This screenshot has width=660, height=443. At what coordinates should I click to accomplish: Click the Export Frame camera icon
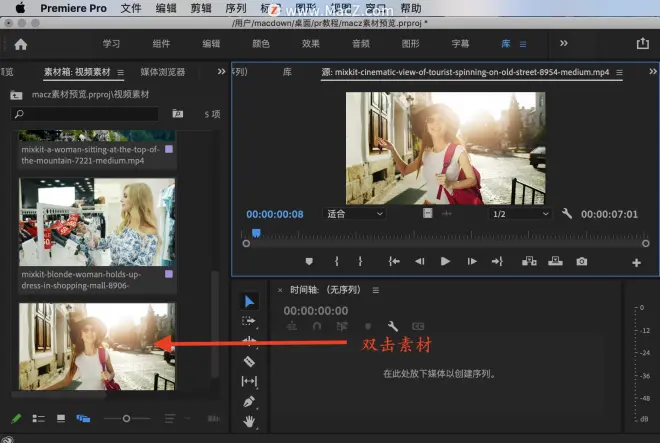point(582,262)
